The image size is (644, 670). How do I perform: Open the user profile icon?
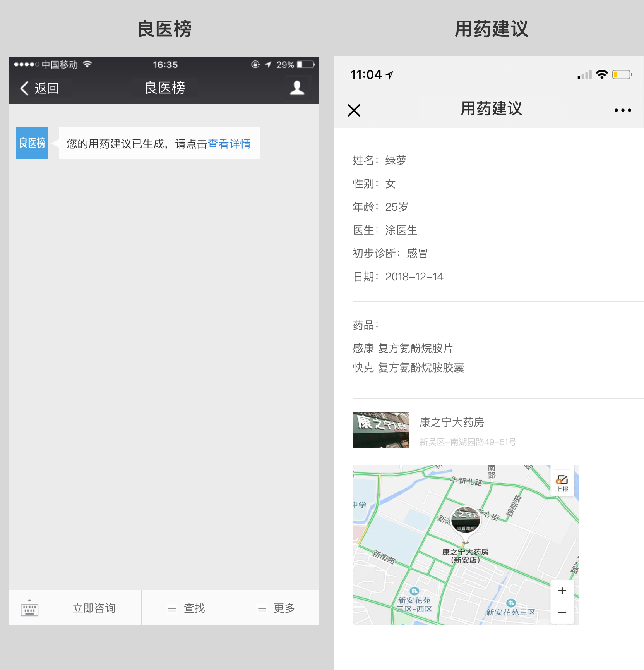pyautogui.click(x=297, y=88)
